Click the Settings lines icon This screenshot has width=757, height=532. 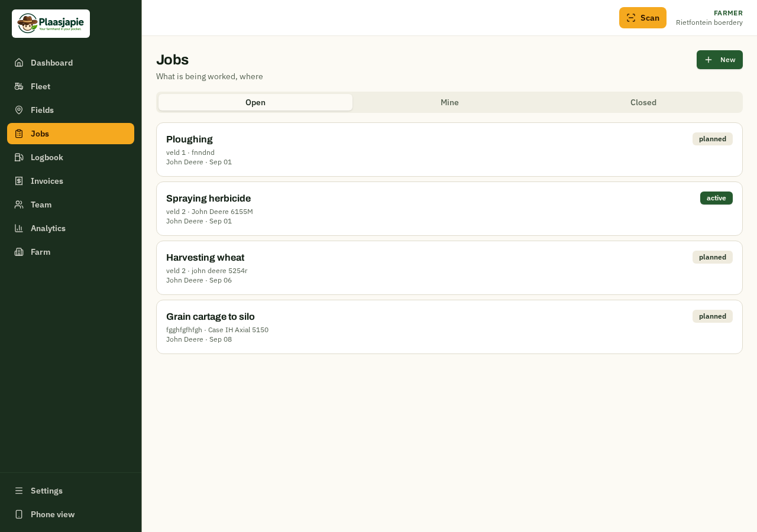coord(19,491)
